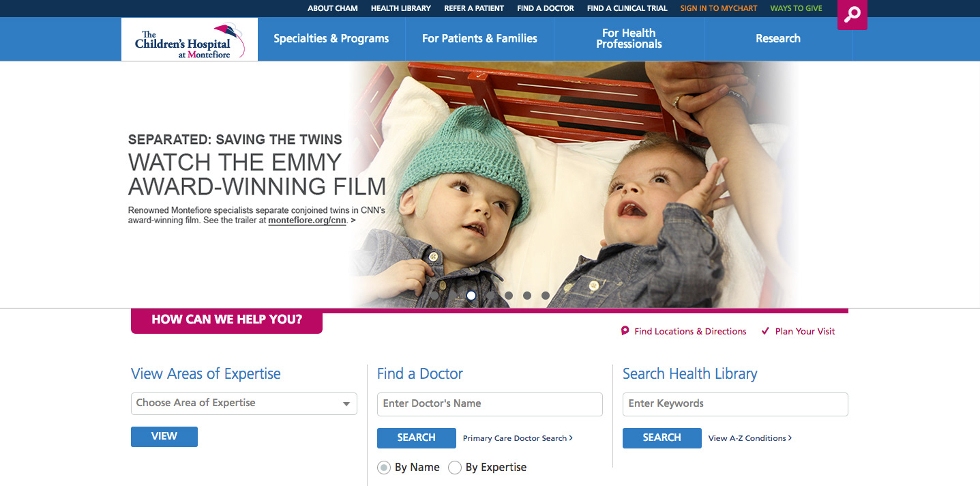Open For Patients & Families menu

coord(479,39)
